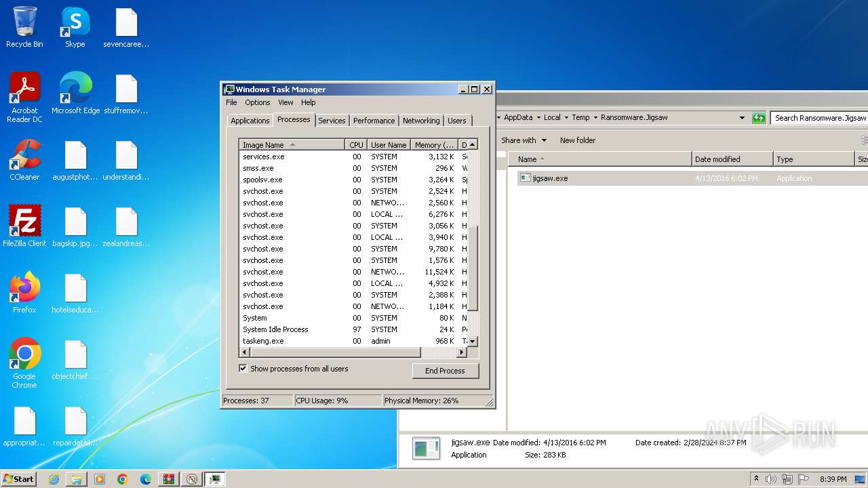The width and height of the screenshot is (868, 488).
Task: Sort Explorer files by Type column
Action: [x=814, y=159]
